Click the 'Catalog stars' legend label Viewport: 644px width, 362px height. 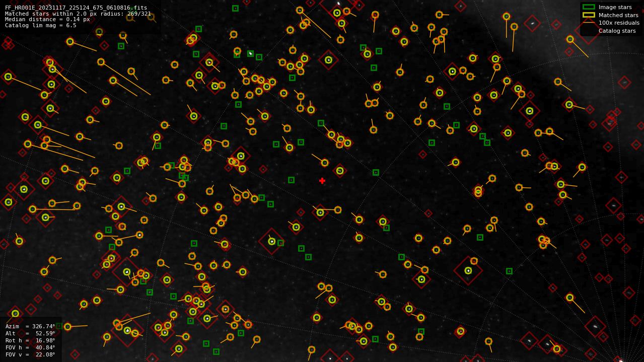tap(617, 31)
